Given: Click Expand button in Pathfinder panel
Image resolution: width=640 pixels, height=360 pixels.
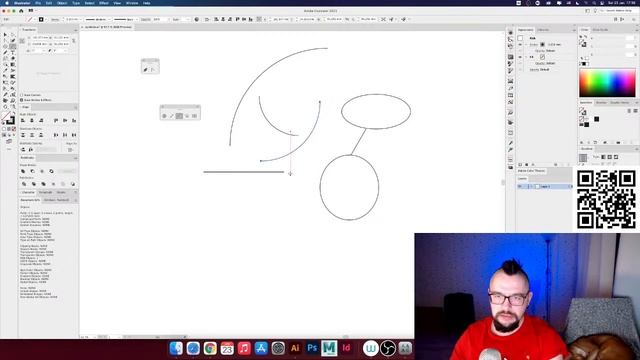Looking at the screenshot, I should pyautogui.click(x=68, y=171).
